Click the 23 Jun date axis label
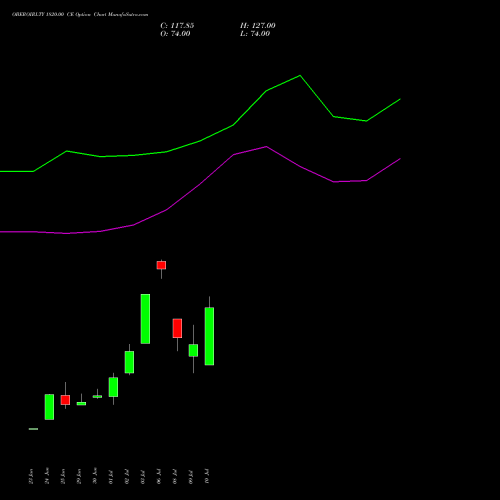Viewport: 500px width, 500px height. click(x=31, y=476)
